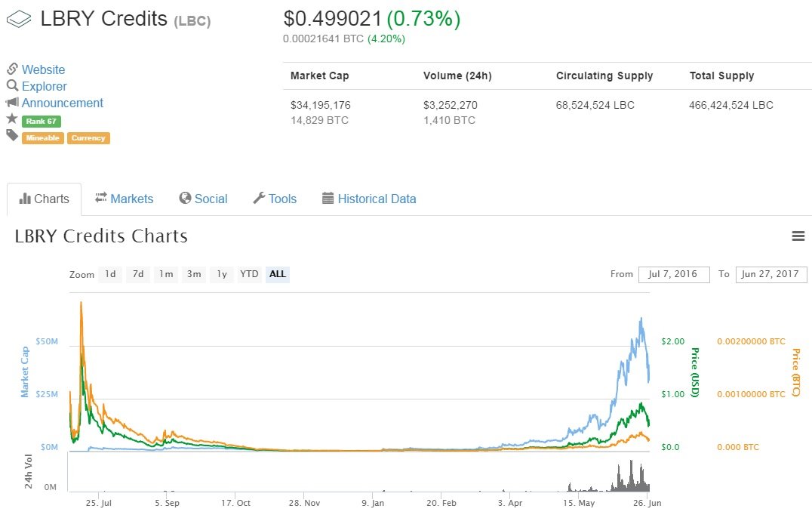Set chart zoom to 1m
This screenshot has height=515, width=812.
coord(166,274)
